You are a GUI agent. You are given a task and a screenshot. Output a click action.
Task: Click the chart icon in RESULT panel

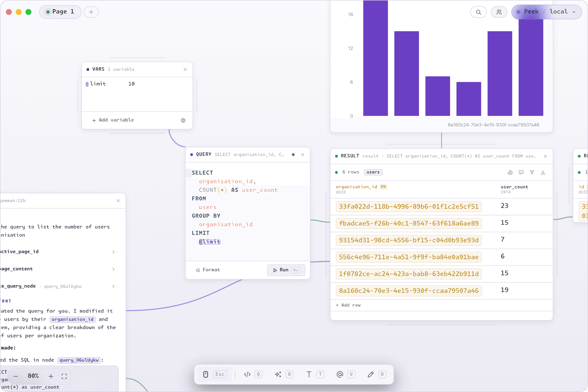[x=510, y=172]
